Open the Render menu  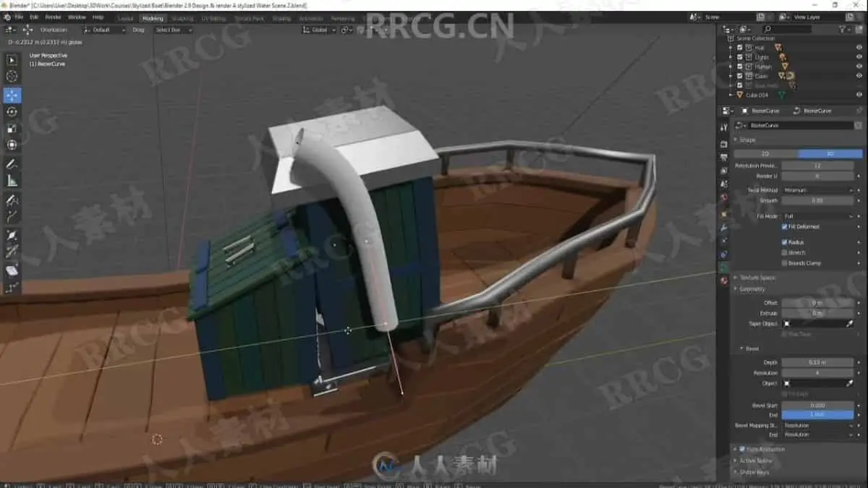tap(54, 17)
